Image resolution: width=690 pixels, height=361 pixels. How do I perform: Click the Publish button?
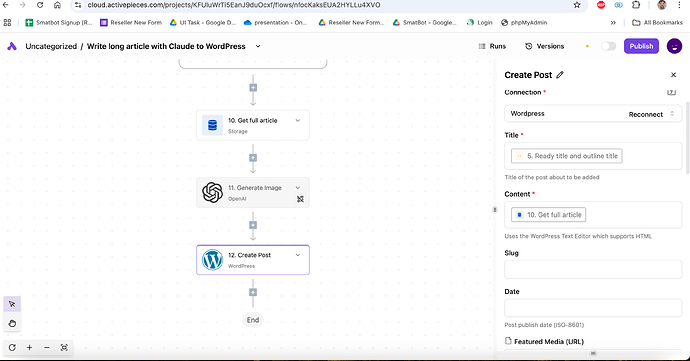641,46
